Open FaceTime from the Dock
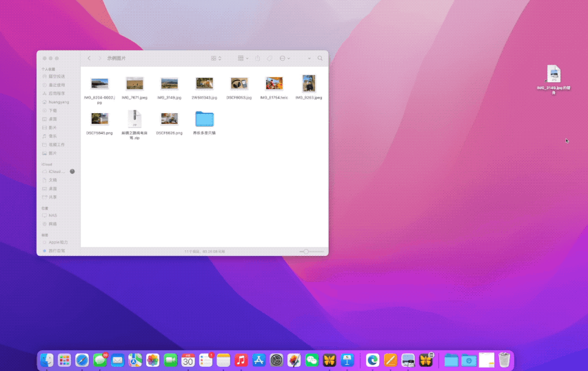 coord(170,360)
